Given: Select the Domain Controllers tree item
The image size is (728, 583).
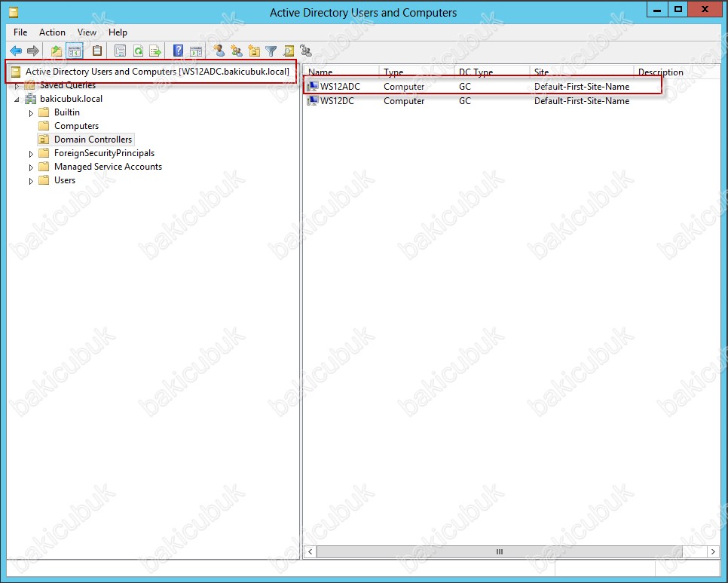Looking at the screenshot, I should click(x=93, y=140).
